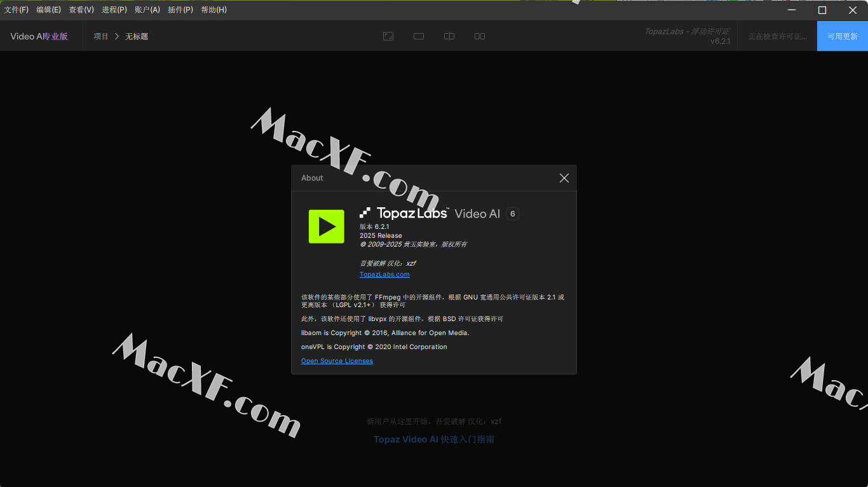Click the Video AI专业版 title
This screenshot has width=868, height=487.
point(39,36)
